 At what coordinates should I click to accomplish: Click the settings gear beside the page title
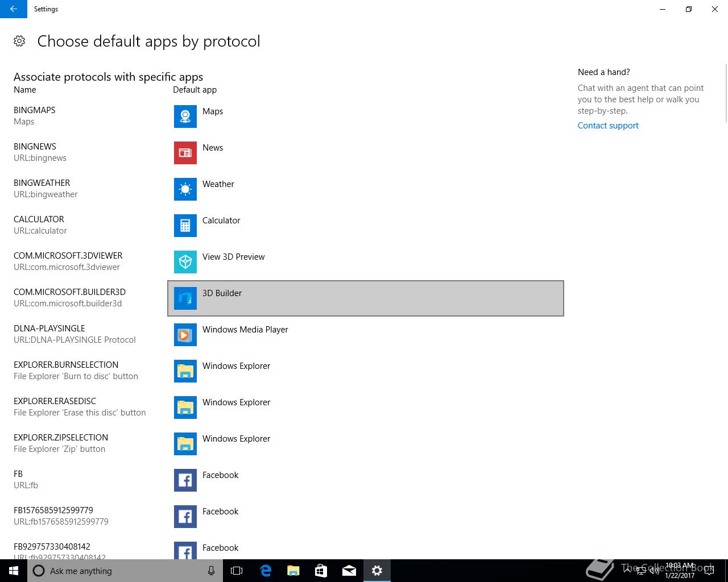pyautogui.click(x=19, y=41)
